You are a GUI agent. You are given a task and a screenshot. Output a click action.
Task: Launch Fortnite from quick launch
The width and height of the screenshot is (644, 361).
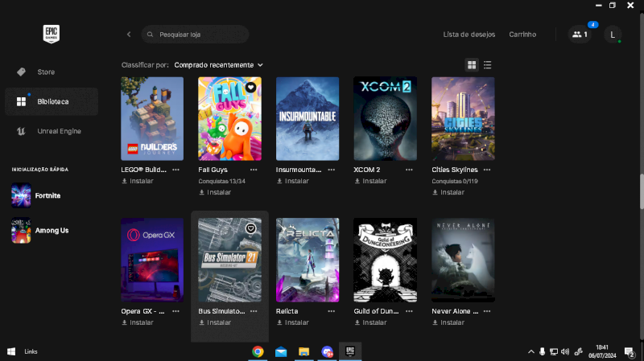coord(47,195)
